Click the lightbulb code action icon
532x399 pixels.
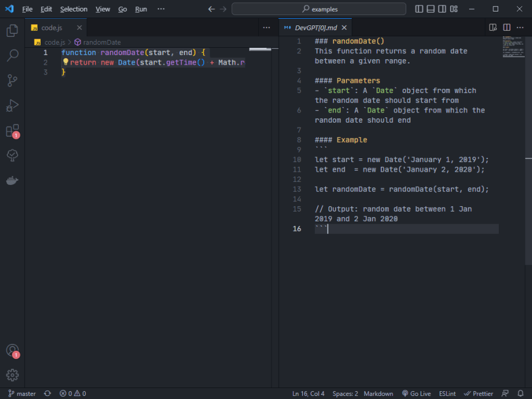click(65, 62)
